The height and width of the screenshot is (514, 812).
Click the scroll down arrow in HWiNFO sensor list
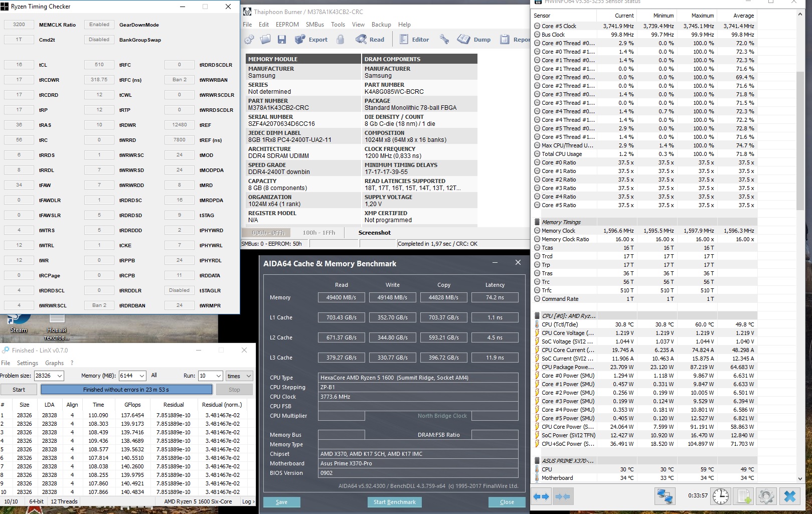[x=801, y=479]
